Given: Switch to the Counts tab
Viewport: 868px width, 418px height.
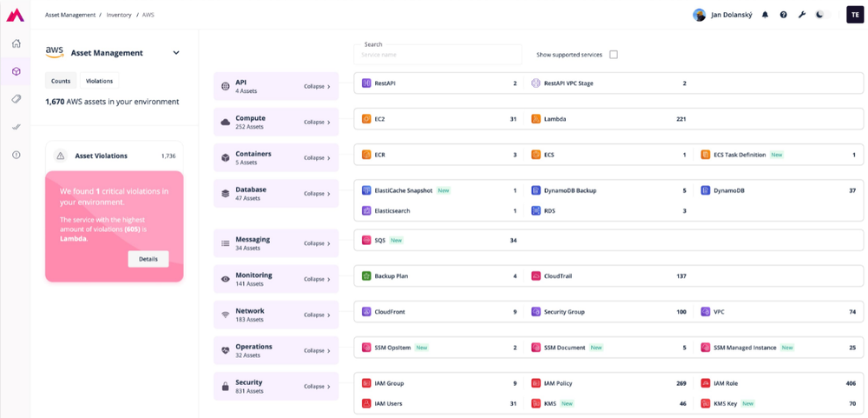Looking at the screenshot, I should (x=61, y=81).
